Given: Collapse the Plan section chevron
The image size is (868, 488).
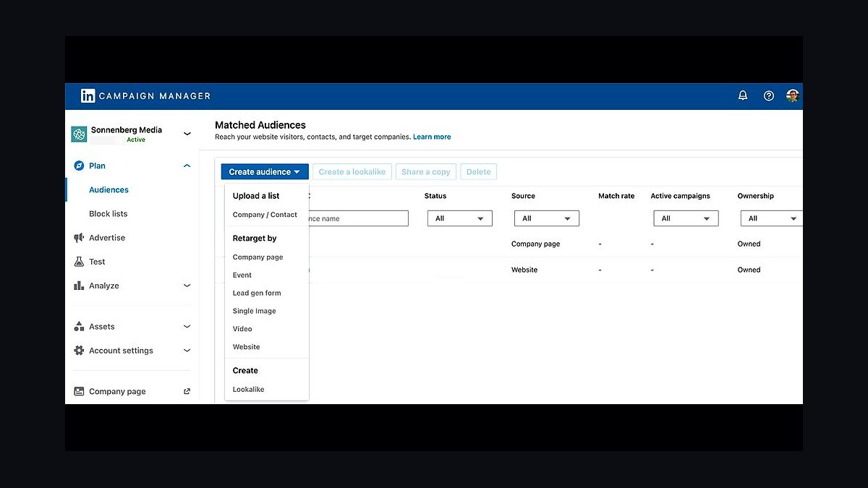Looking at the screenshot, I should coord(187,166).
